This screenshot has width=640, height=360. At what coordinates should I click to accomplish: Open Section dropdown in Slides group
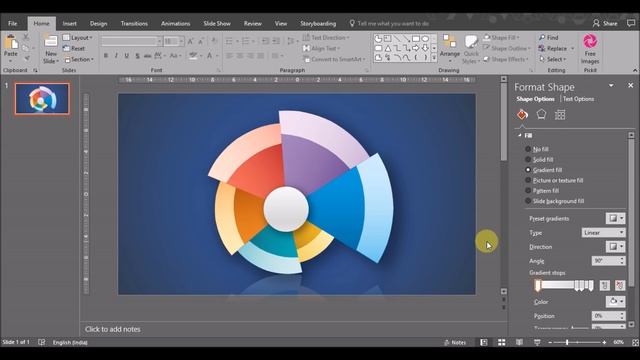click(79, 60)
